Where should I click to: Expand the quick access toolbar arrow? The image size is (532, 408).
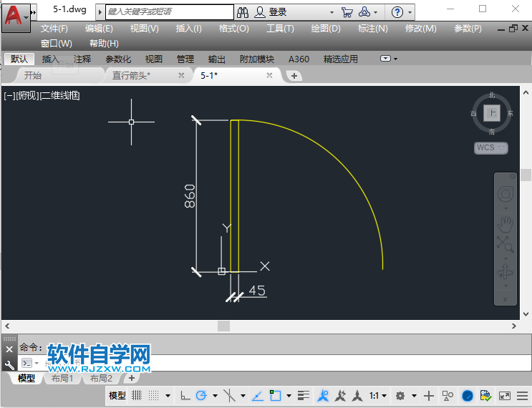[x=34, y=12]
